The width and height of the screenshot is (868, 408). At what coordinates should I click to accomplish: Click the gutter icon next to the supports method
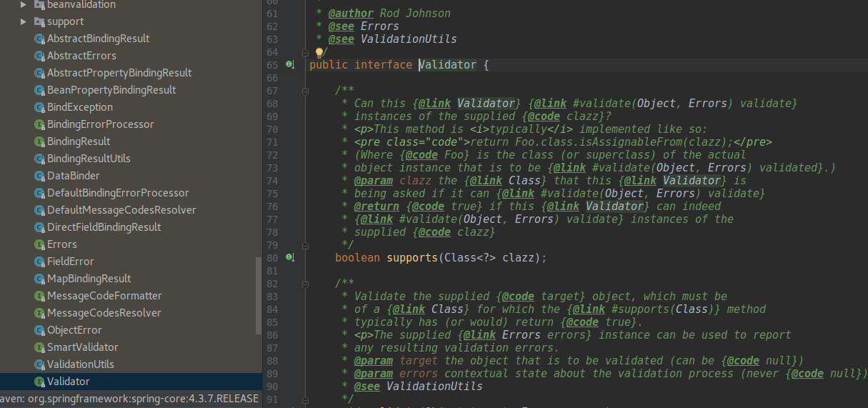[x=290, y=257]
